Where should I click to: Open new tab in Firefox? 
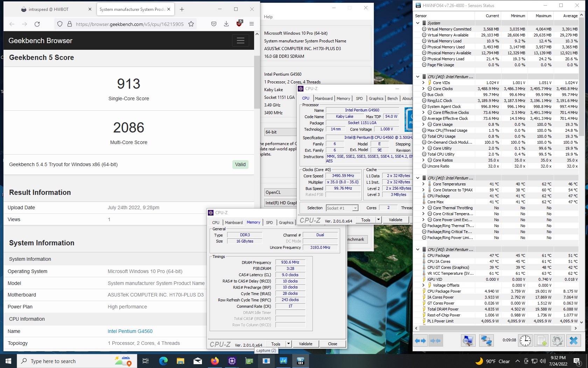[x=182, y=9]
